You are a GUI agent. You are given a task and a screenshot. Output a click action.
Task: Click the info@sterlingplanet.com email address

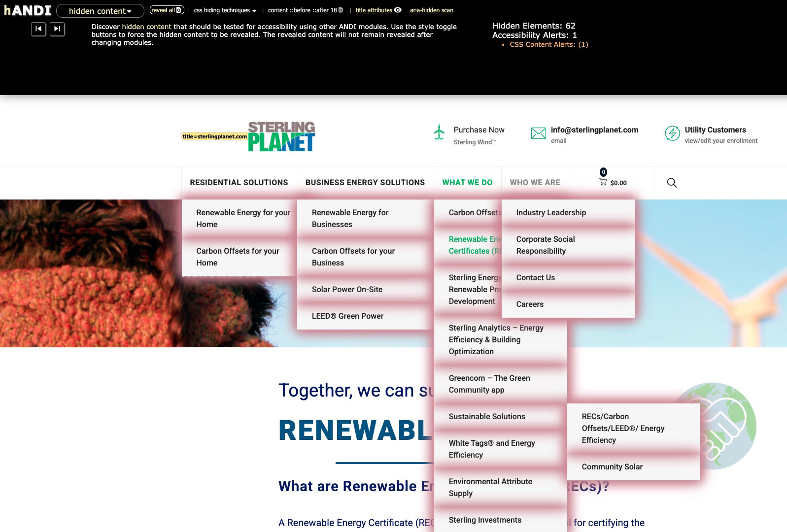click(594, 130)
